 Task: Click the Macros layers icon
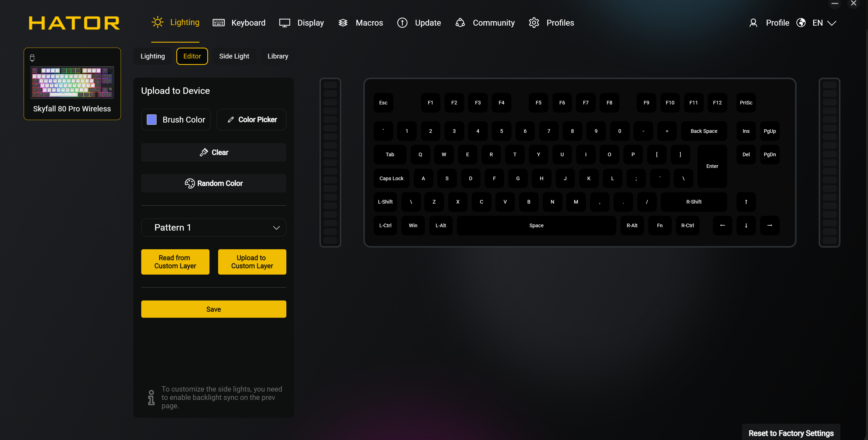click(343, 23)
